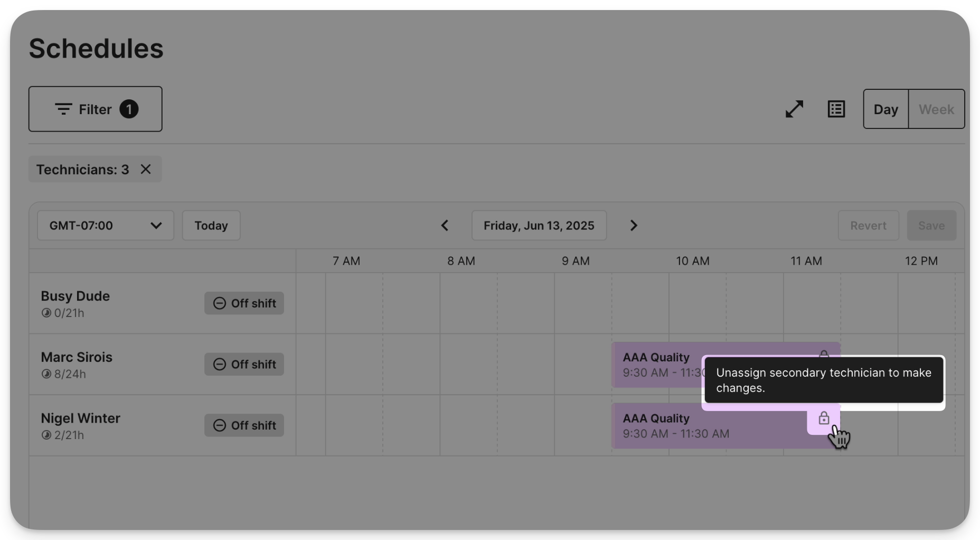Click the 10 AM time header

pos(693,261)
